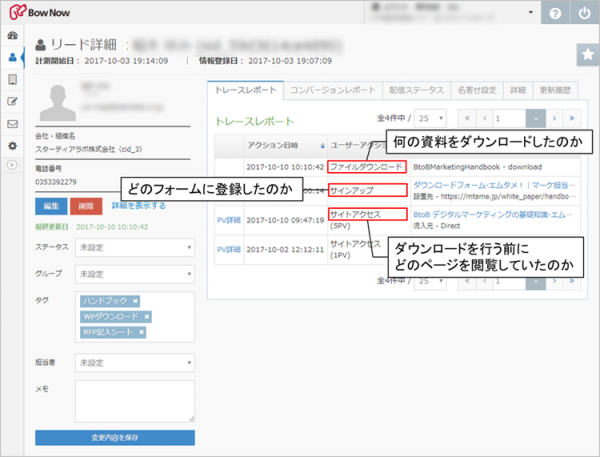Click into the メモ text area
The image size is (600, 457).
135,400
